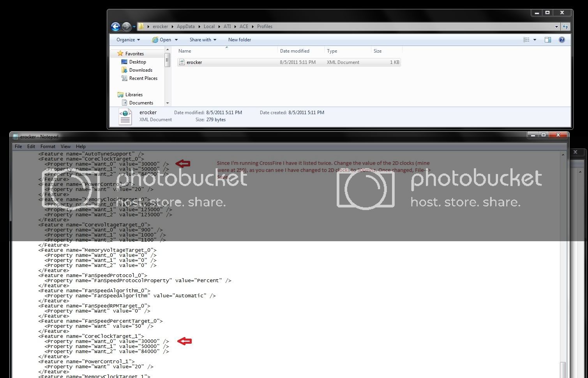Screen dimensions: 588x378
Task: Click the change view icon
Action: [526, 40]
